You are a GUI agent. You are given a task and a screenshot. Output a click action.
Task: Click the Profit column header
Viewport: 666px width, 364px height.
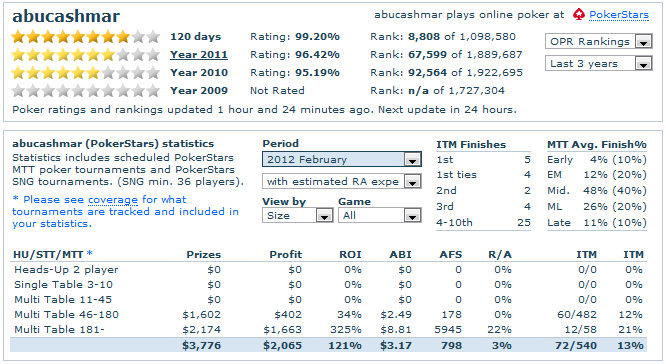[x=285, y=254]
